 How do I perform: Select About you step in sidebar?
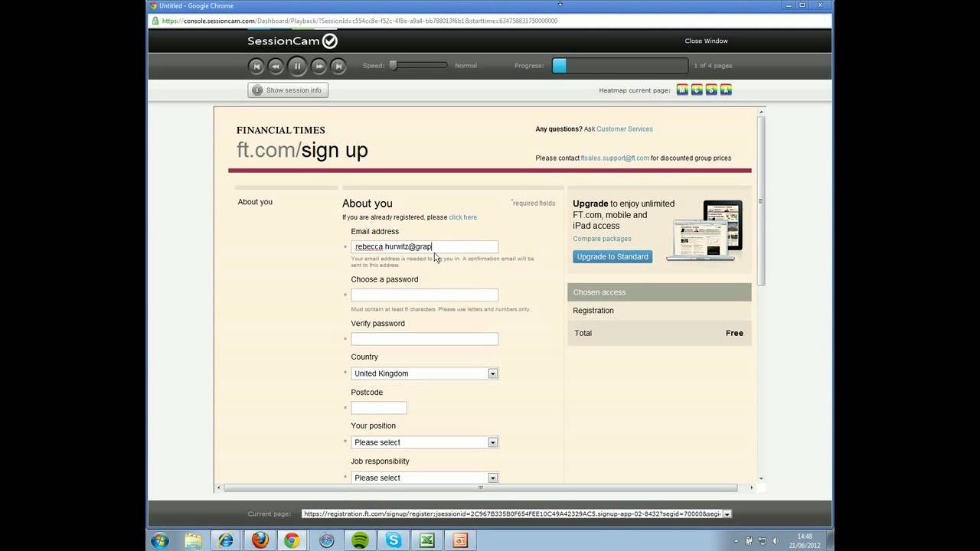255,202
